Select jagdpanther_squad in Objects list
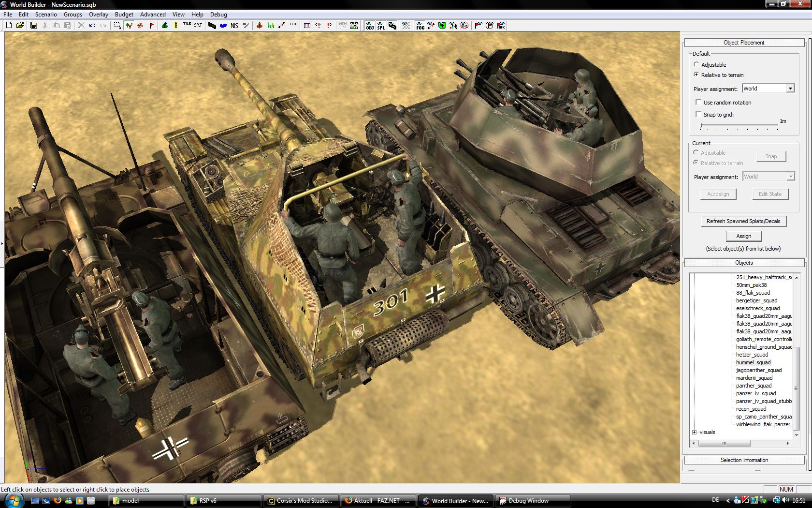 (x=758, y=370)
